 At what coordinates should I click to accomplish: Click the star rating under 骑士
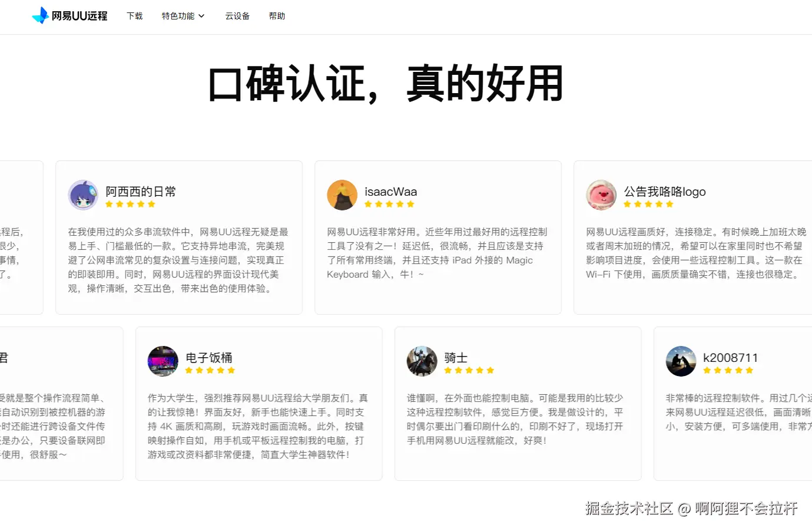coord(469,370)
